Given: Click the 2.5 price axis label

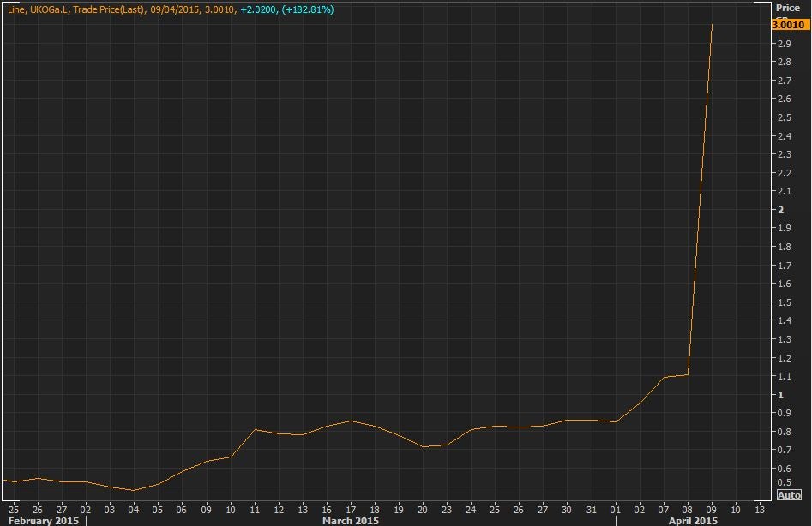Looking at the screenshot, I should pos(784,117).
